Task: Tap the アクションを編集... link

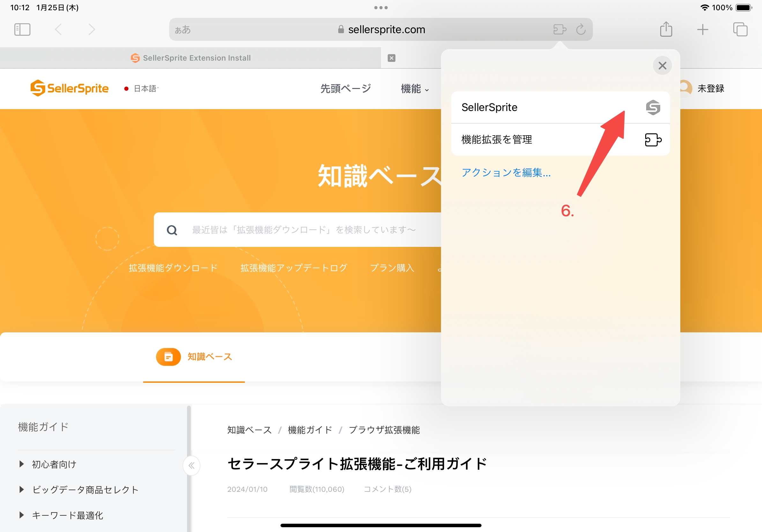Action: coord(506,173)
